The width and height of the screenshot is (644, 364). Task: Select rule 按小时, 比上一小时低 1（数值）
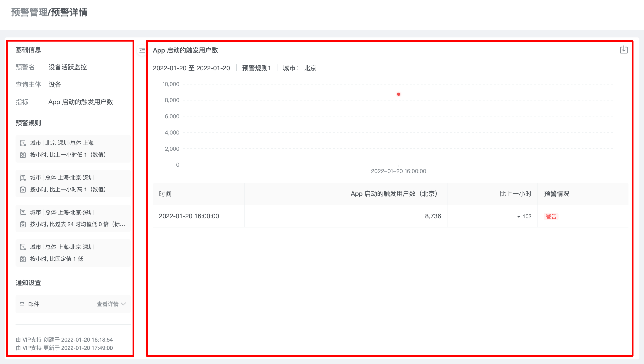click(68, 155)
